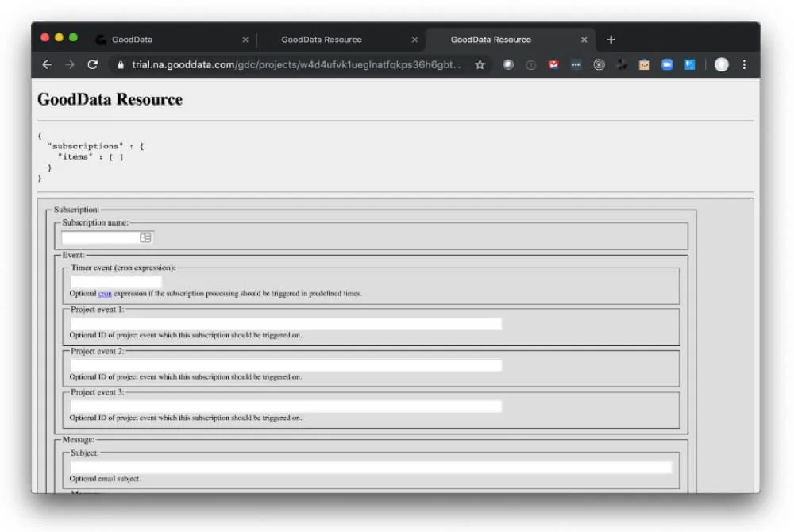Click the grey info circle extension icon
This screenshot has width=794, height=532.
[x=530, y=65]
